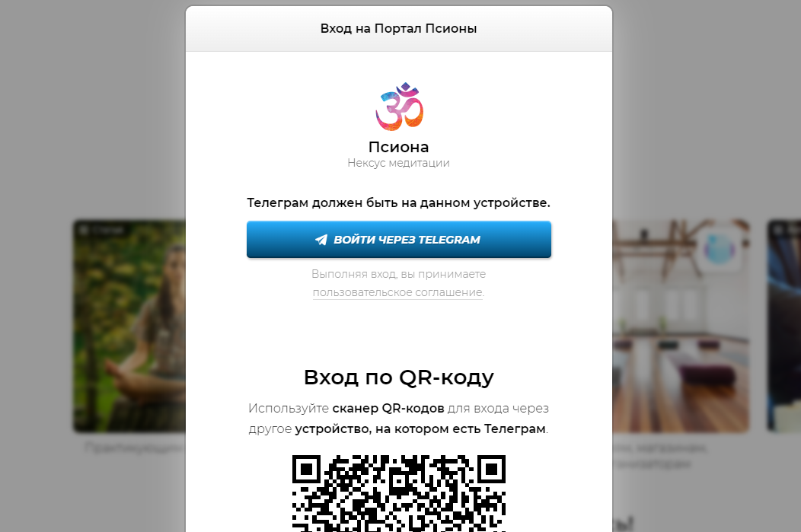Open the meditating woman thumbnail
The width and height of the screenshot is (801, 532).
pos(129,326)
